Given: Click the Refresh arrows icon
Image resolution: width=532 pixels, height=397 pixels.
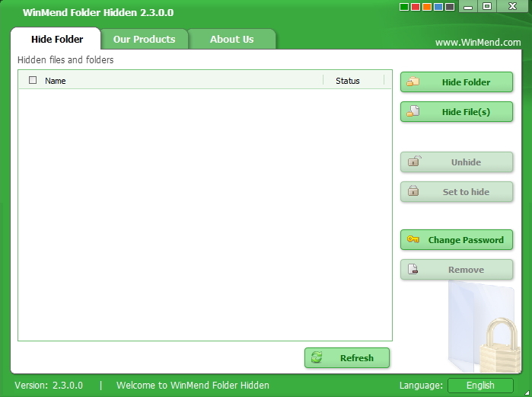Looking at the screenshot, I should [x=317, y=357].
